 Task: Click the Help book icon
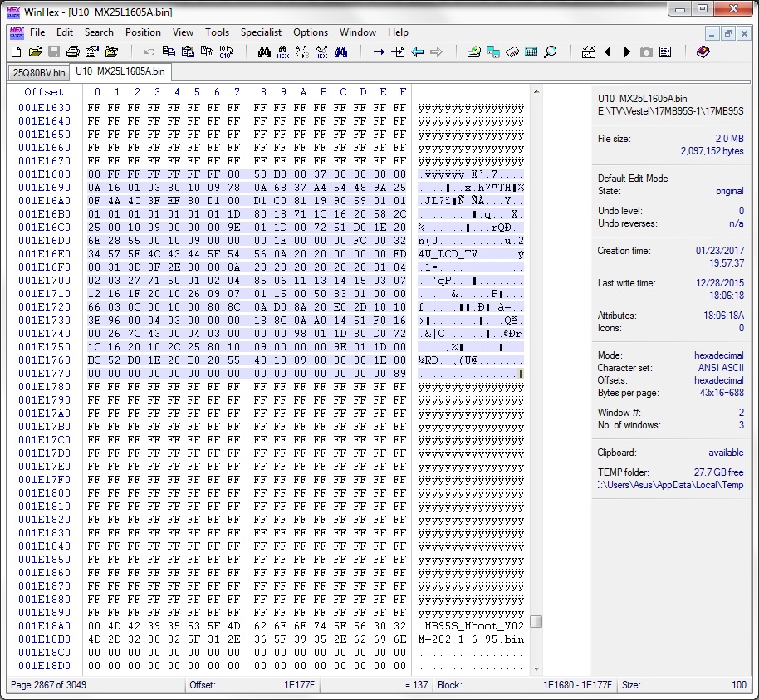703,51
